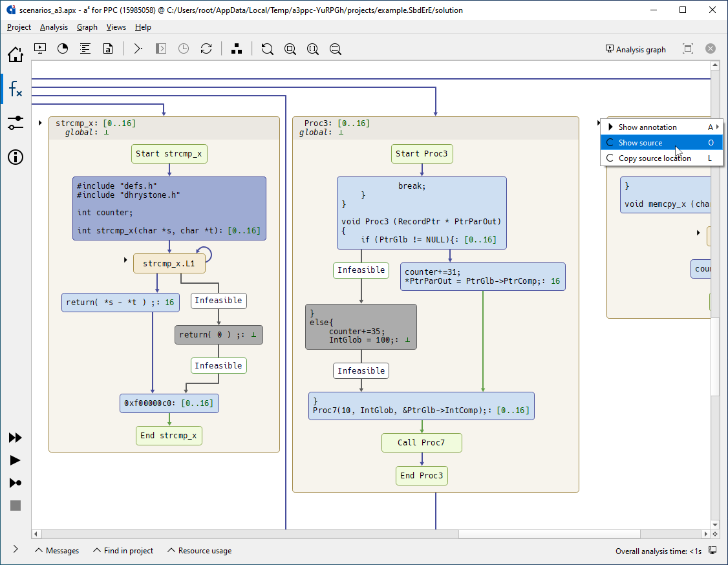Click the return( 0 ) gray block
Image resolution: width=728 pixels, height=565 pixels.
(x=219, y=335)
